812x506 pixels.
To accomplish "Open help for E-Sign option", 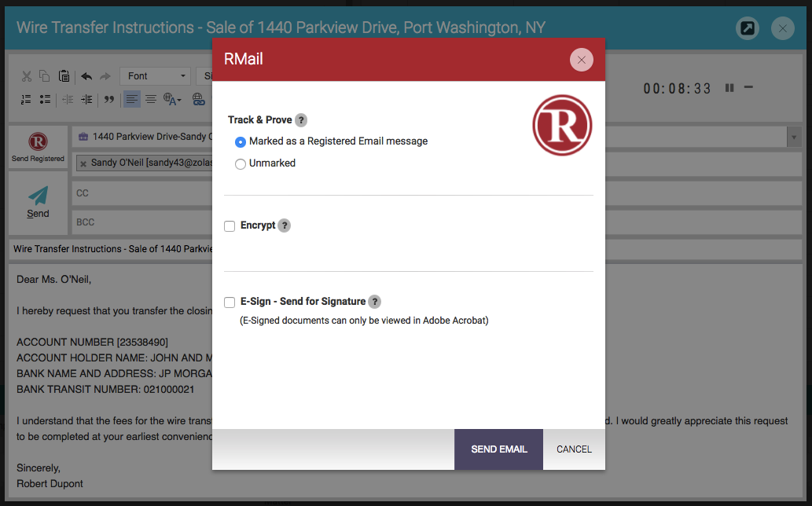I will (374, 302).
